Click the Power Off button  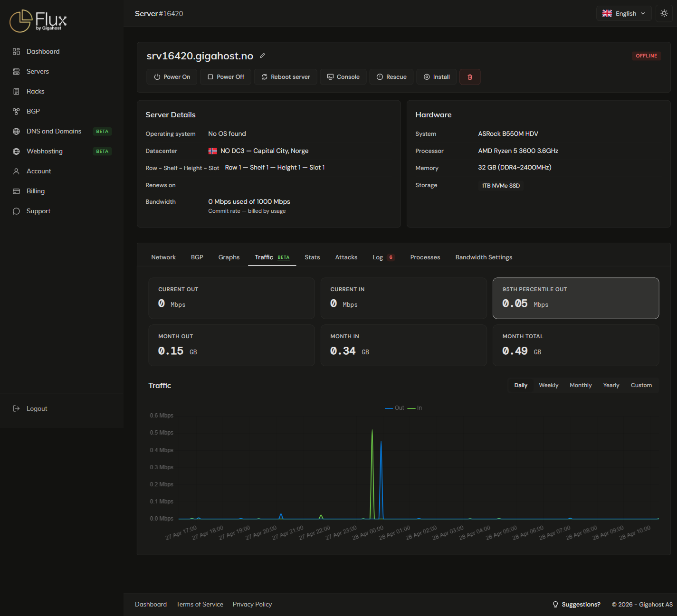point(226,77)
